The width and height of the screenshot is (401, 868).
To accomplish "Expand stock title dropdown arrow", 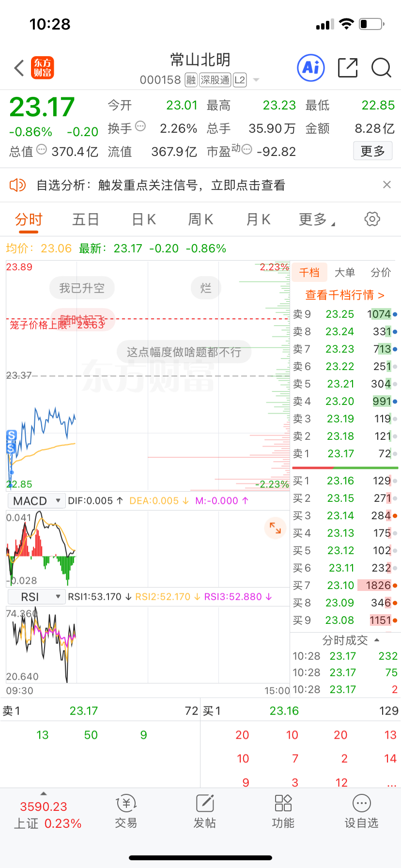I will (x=256, y=80).
